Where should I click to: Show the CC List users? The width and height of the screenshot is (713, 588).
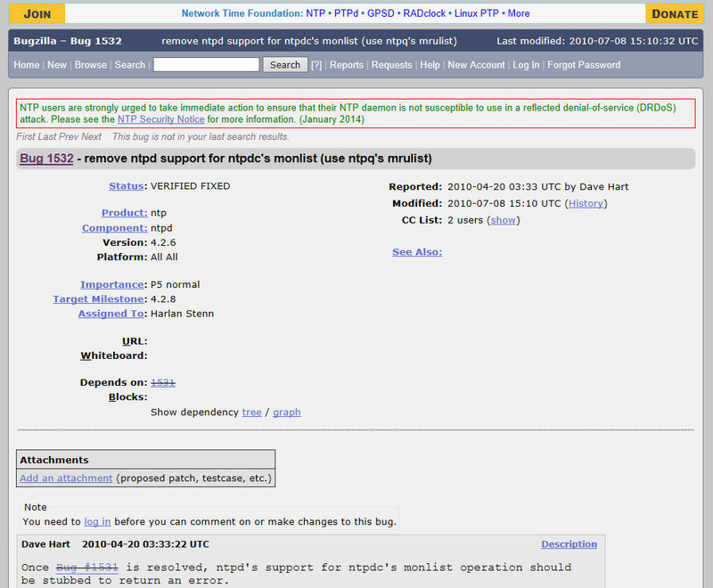point(504,220)
